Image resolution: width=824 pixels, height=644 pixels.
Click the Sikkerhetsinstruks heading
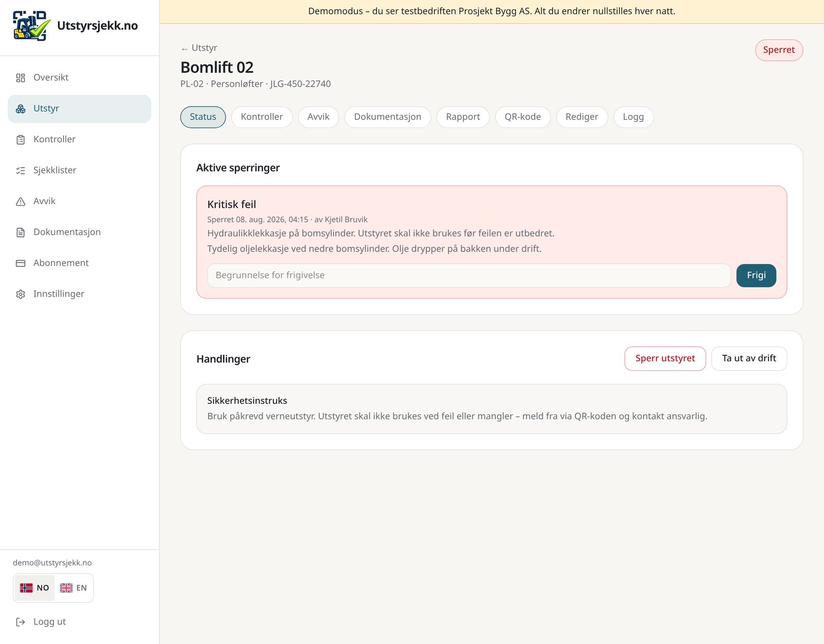click(x=247, y=401)
